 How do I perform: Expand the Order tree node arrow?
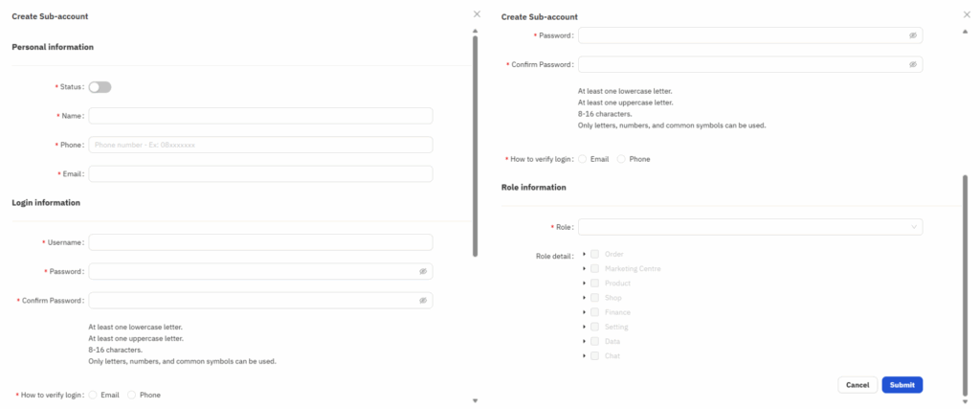[x=584, y=254]
